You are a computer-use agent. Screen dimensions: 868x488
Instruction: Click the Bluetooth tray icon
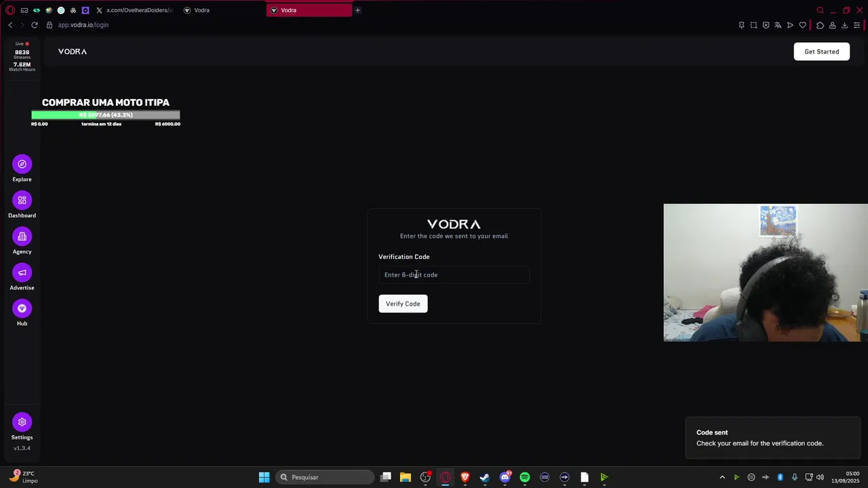[780, 477]
